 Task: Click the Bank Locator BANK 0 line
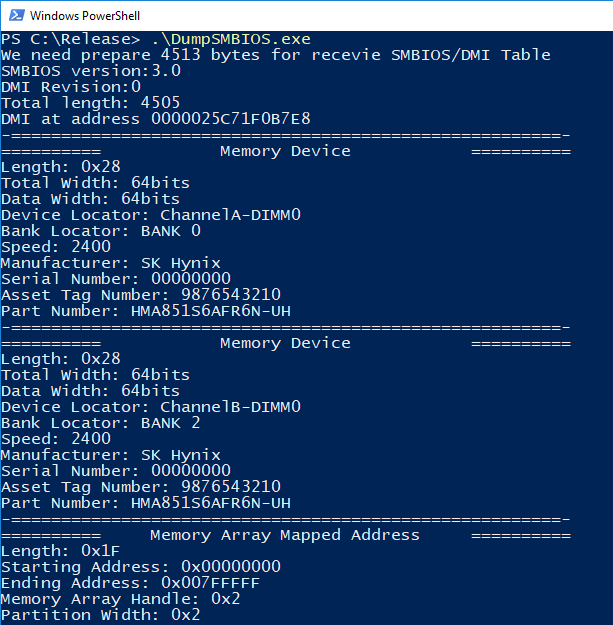tap(101, 231)
